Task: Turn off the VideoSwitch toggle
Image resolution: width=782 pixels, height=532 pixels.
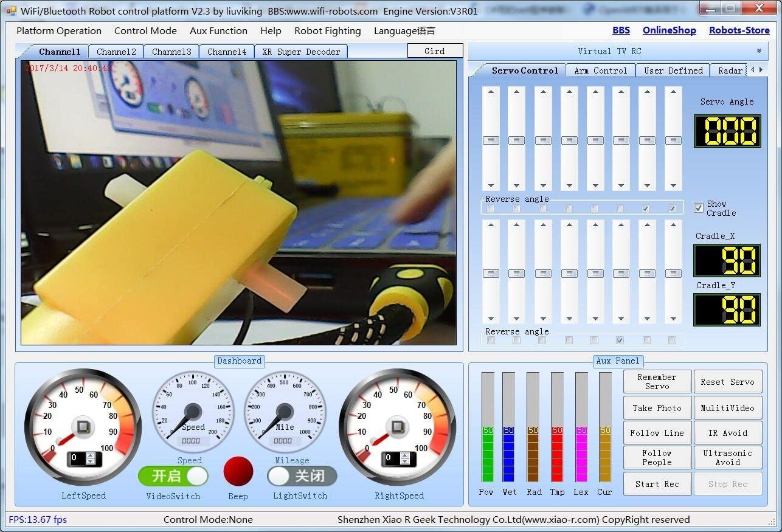Action: [x=173, y=476]
